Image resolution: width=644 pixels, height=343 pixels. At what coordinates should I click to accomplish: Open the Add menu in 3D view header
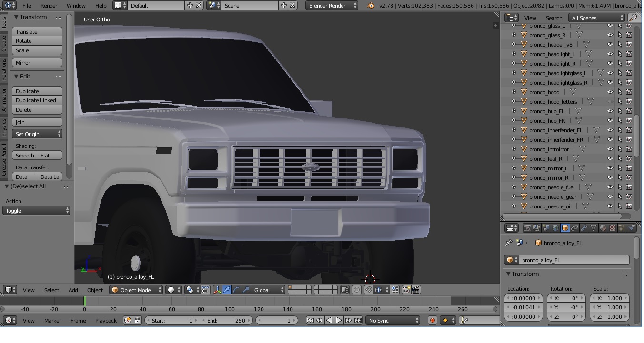click(x=73, y=290)
